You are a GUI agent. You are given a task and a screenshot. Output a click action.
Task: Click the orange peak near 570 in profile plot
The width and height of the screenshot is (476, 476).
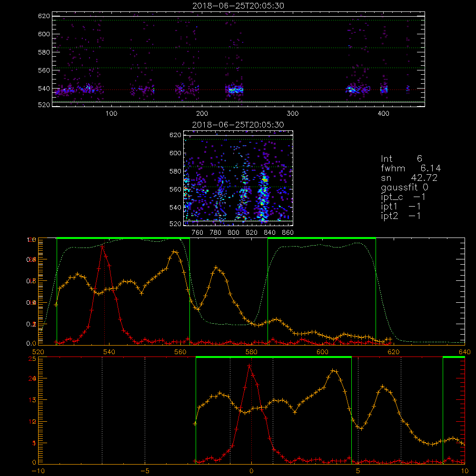tap(216, 268)
